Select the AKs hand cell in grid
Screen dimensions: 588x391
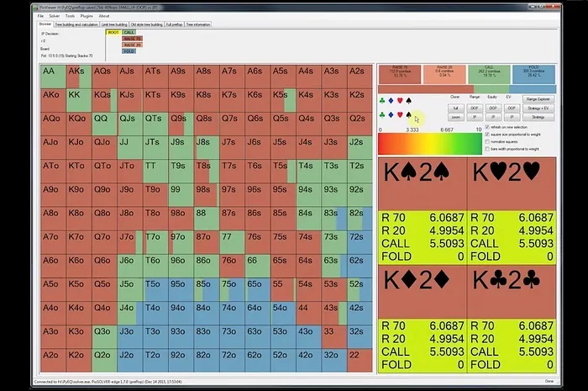tap(76, 72)
